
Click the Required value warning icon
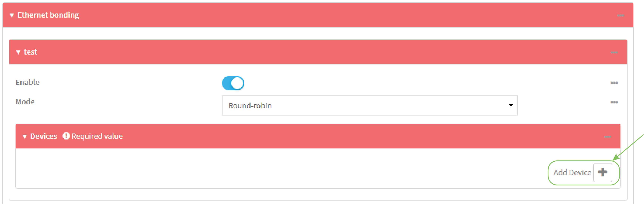66,136
